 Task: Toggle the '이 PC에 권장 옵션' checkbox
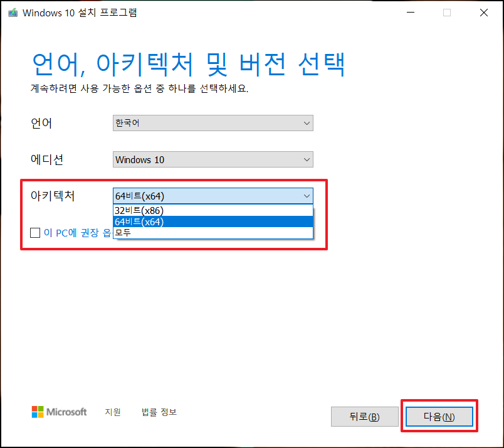coord(35,233)
